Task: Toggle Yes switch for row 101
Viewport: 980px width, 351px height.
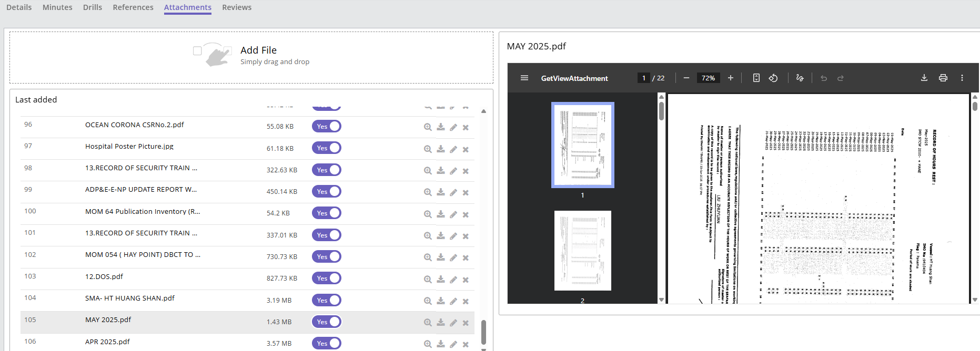Action: (327, 235)
